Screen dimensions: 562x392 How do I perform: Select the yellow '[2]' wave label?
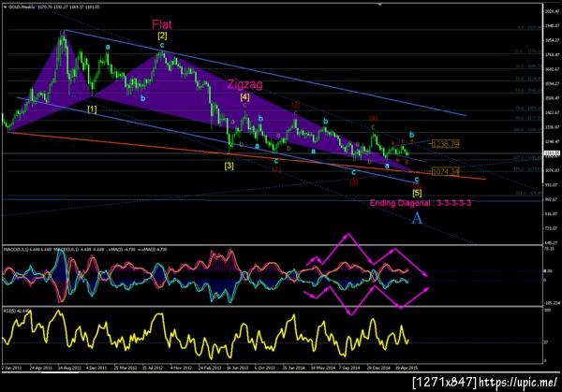pos(162,36)
